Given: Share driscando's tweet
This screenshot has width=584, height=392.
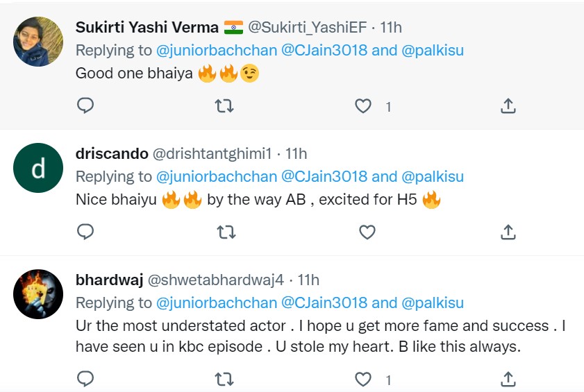Looking at the screenshot, I should click(x=508, y=232).
